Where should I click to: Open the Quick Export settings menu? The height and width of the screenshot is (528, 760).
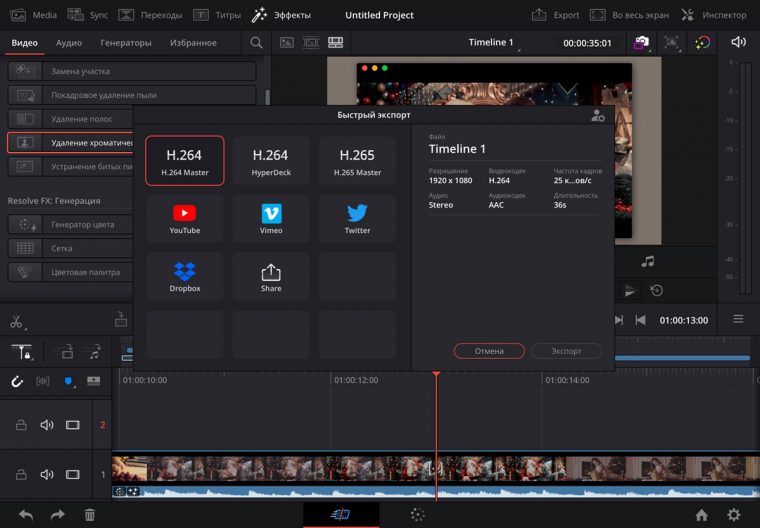click(x=597, y=116)
